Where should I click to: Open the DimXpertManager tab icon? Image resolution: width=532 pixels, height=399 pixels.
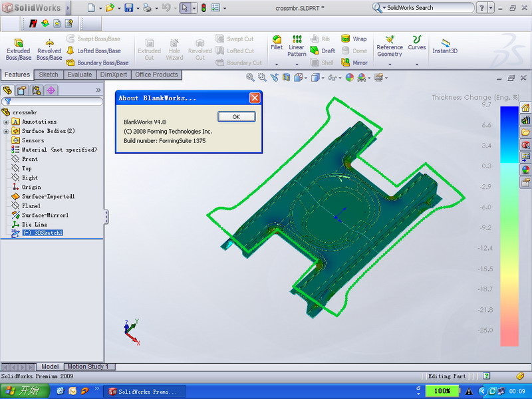[x=51, y=90]
